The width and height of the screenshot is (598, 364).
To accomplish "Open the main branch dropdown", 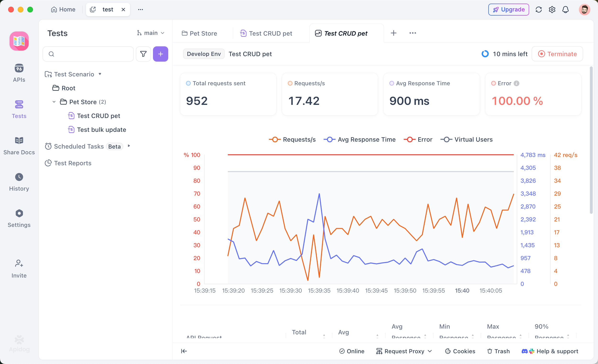I will tap(151, 33).
